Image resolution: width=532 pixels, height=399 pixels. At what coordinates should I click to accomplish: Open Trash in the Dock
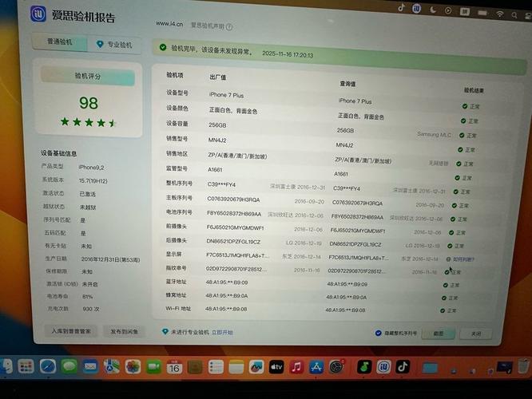[x=524, y=366]
